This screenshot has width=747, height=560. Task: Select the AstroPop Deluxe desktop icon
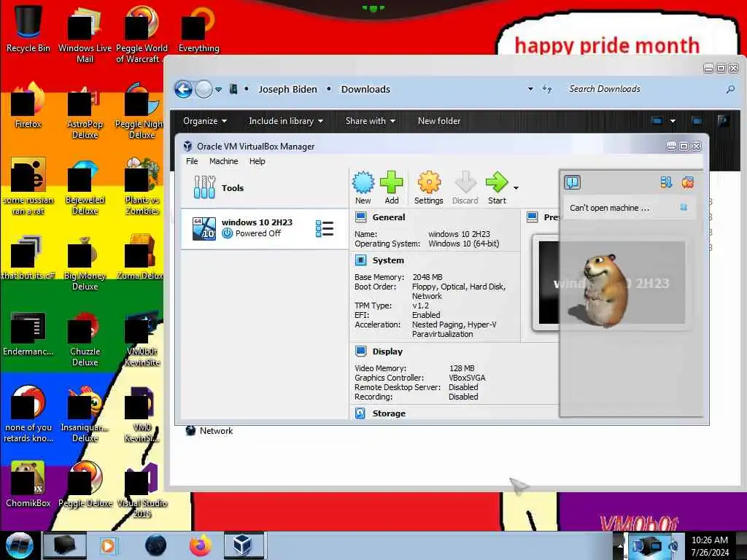click(85, 112)
